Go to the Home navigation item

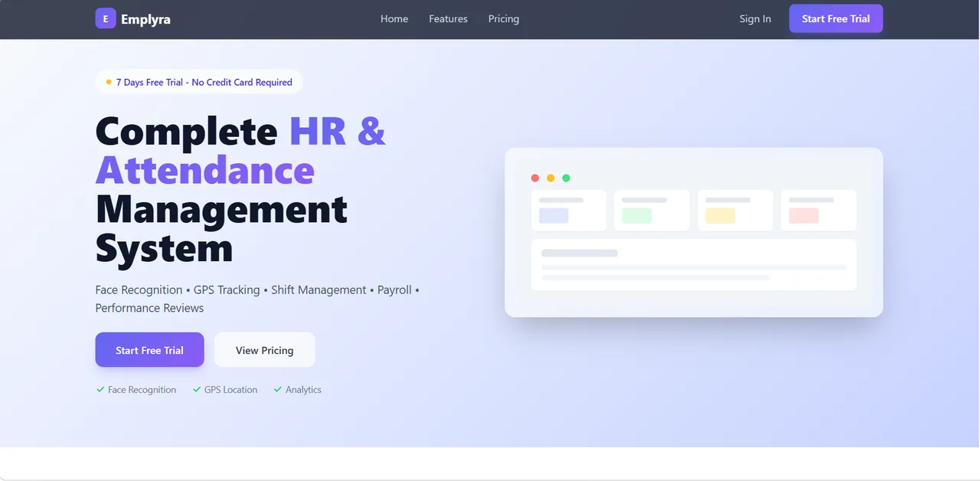[x=394, y=19]
